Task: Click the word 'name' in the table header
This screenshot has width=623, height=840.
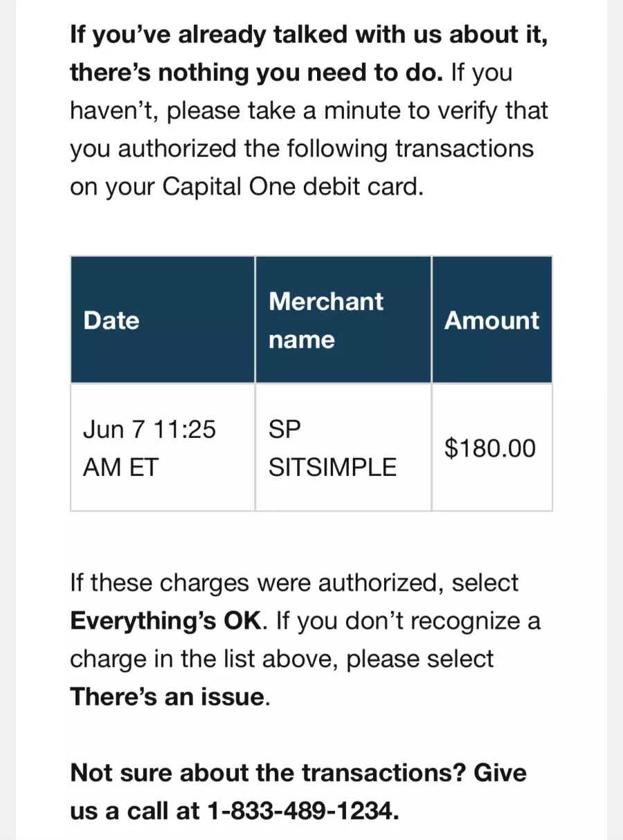Action: (302, 340)
